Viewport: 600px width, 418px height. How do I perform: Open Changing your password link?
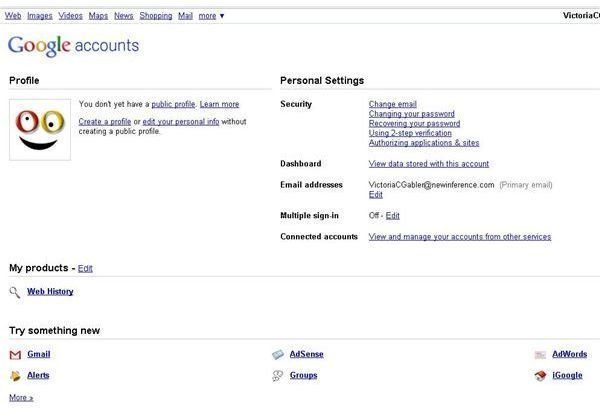pos(412,114)
